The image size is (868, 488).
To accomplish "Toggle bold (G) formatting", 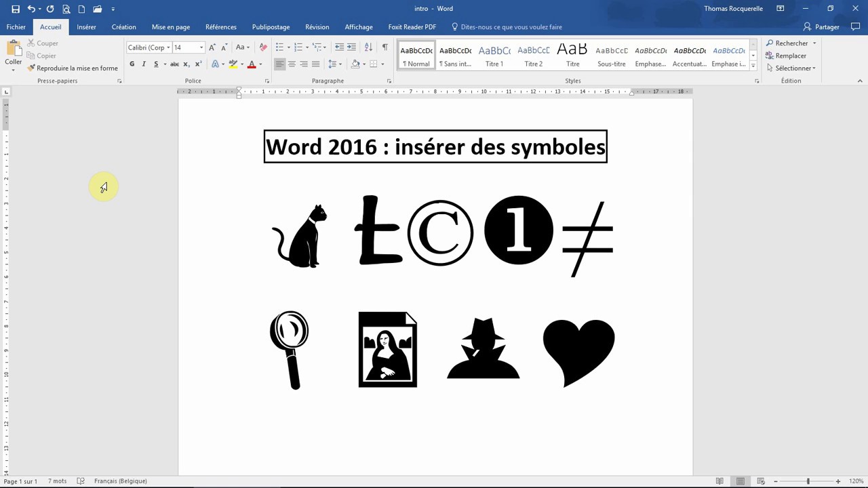I will (132, 64).
